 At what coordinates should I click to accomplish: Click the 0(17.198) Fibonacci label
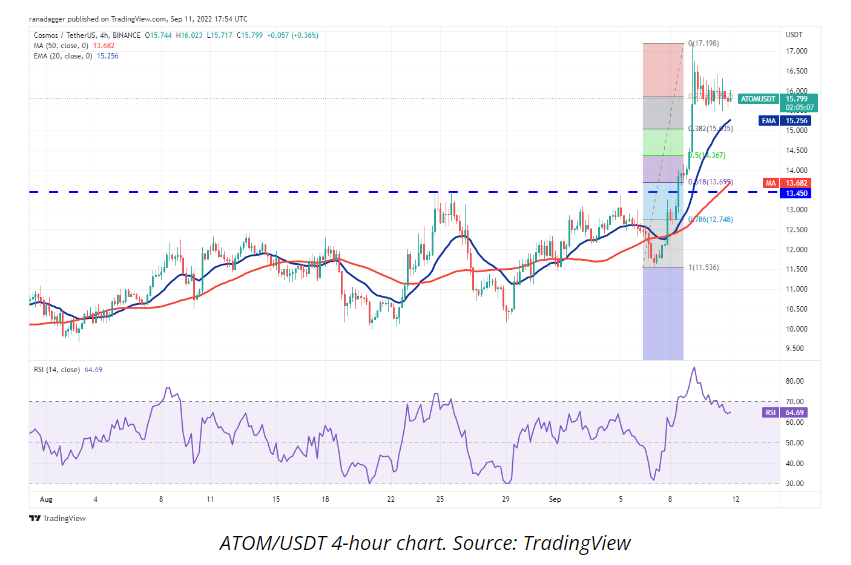click(703, 43)
